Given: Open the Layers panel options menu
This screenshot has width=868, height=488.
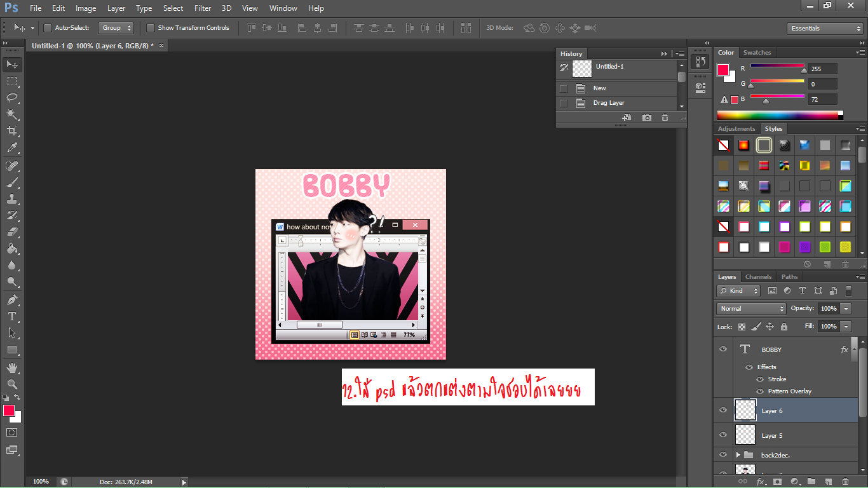Looking at the screenshot, I should click(x=860, y=277).
